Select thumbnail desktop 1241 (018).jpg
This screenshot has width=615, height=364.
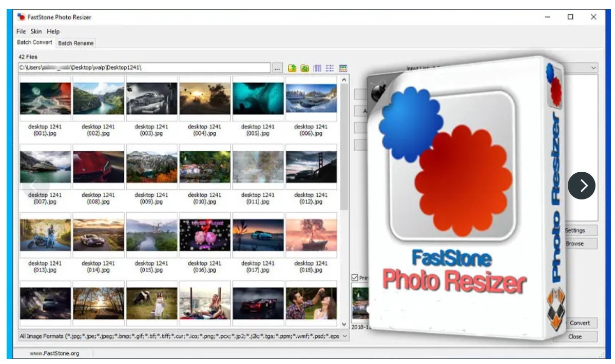pos(312,235)
